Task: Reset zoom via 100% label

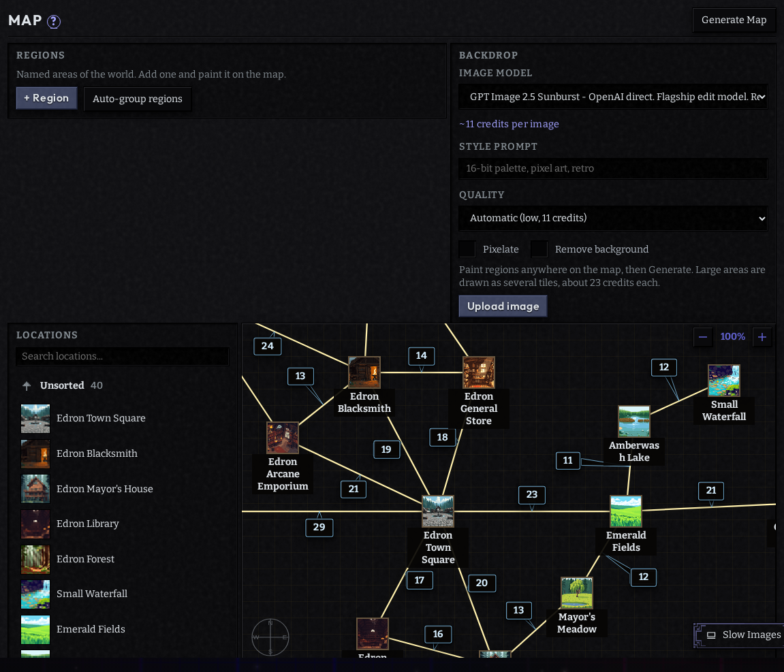Action: point(732,337)
